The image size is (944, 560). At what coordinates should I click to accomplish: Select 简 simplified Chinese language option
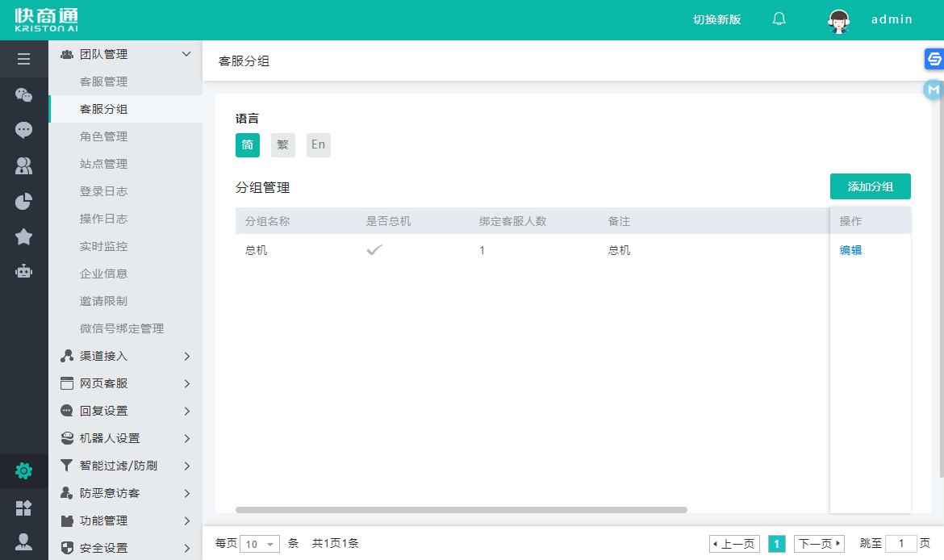tap(248, 145)
